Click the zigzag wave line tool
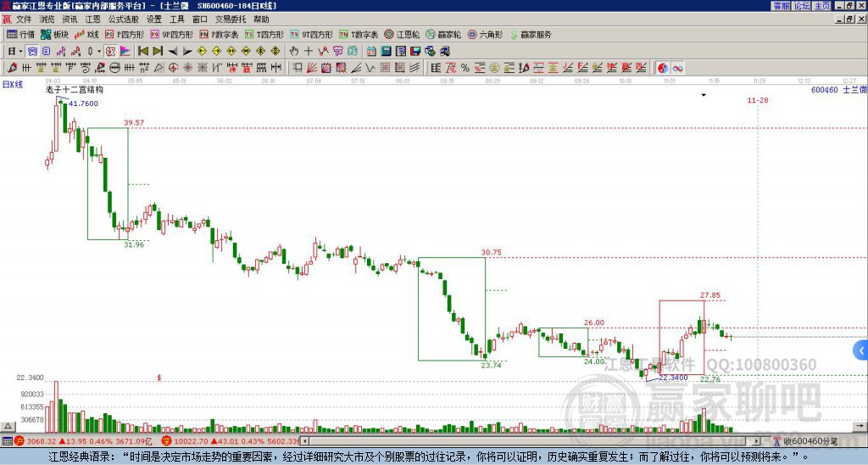The width and height of the screenshot is (868, 465). [370, 68]
